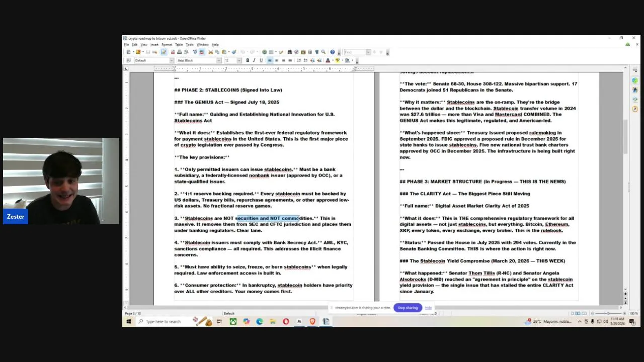
Task: Apply the highlighting color button
Action: point(338,60)
